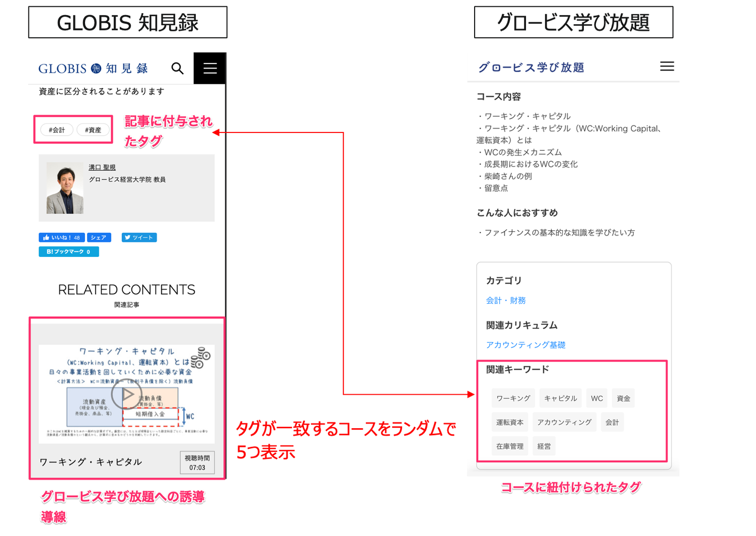Screen dimensions: 756x536
Task: Click the ・WCの発生メカニズム list item
Action: 519,152
